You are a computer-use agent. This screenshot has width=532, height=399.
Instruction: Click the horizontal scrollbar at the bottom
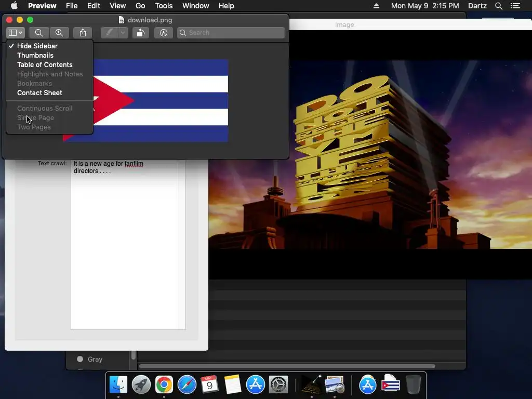tap(287, 366)
